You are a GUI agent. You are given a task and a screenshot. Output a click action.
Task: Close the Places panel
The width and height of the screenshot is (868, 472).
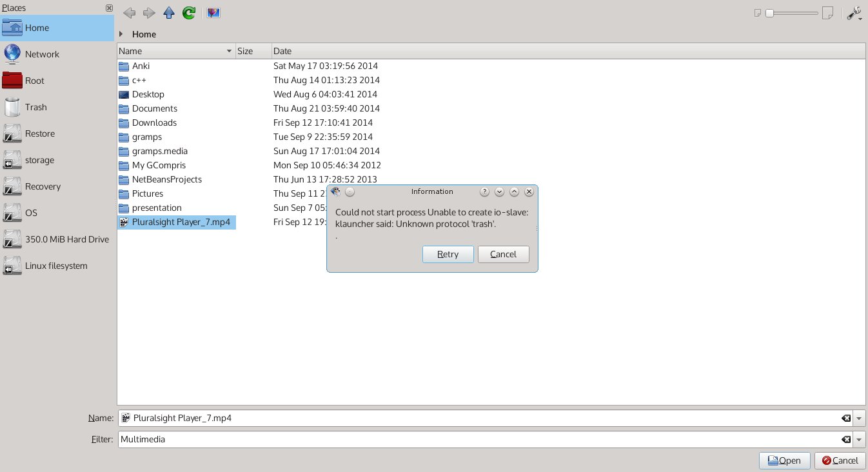pos(109,8)
